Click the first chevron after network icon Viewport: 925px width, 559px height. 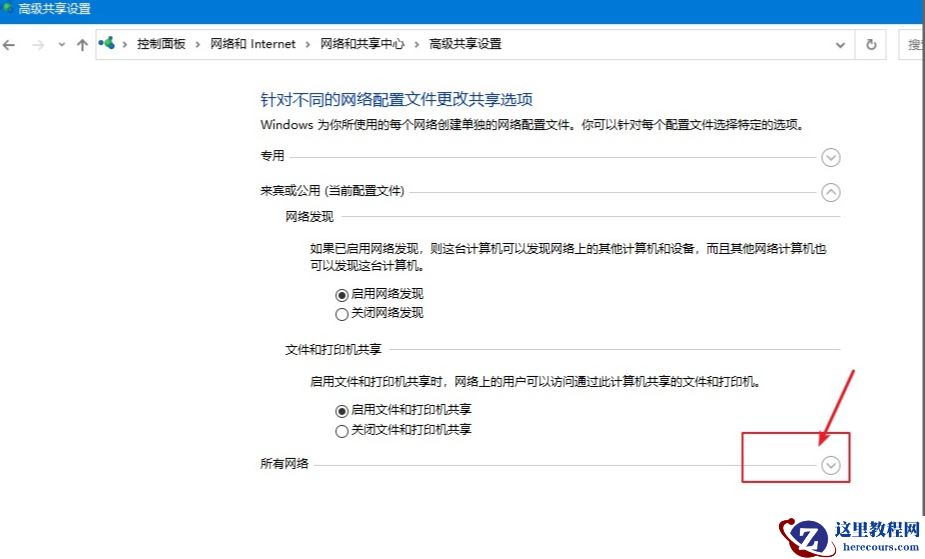124,45
